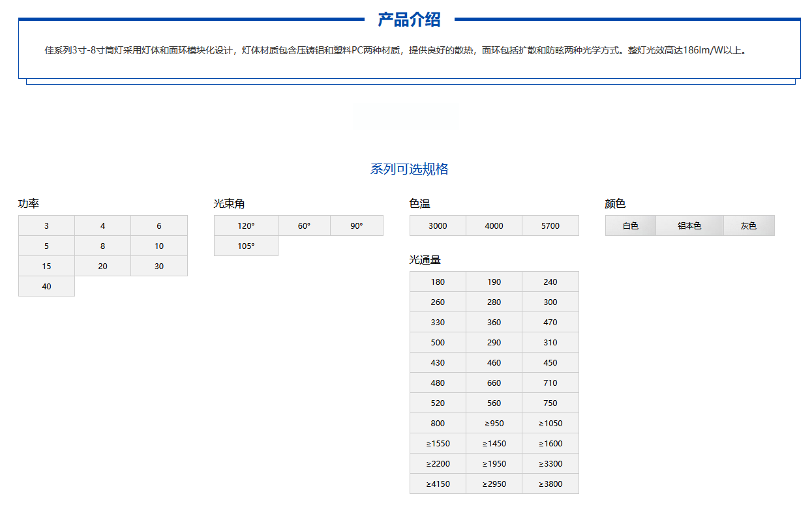Image resolution: width=812 pixels, height=507 pixels.
Task: Click the 480 luminous flux cell
Action: pos(438,383)
